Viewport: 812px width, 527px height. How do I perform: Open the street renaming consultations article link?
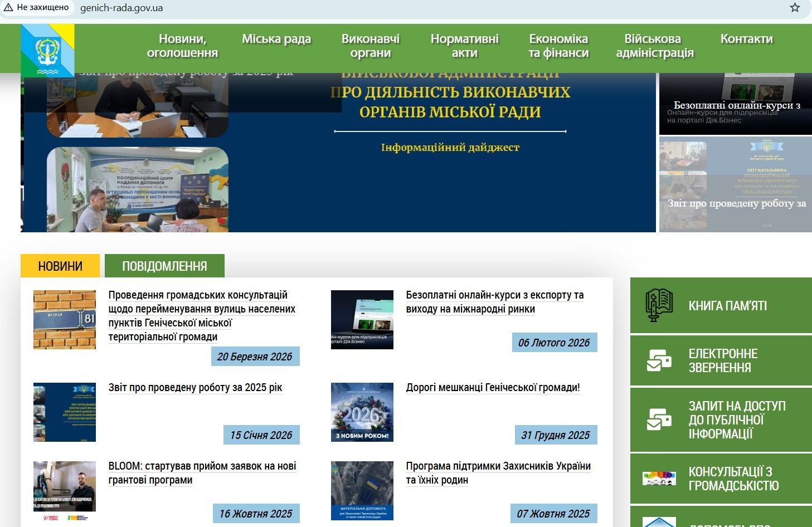coord(201,316)
